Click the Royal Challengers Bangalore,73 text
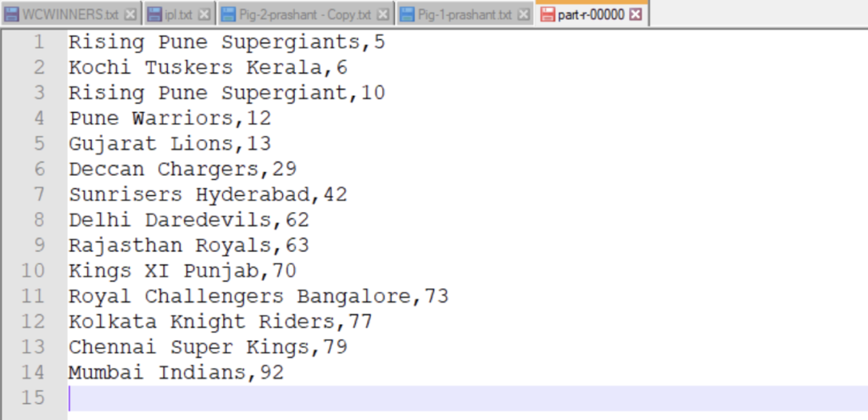The image size is (868, 420). pyautogui.click(x=259, y=296)
